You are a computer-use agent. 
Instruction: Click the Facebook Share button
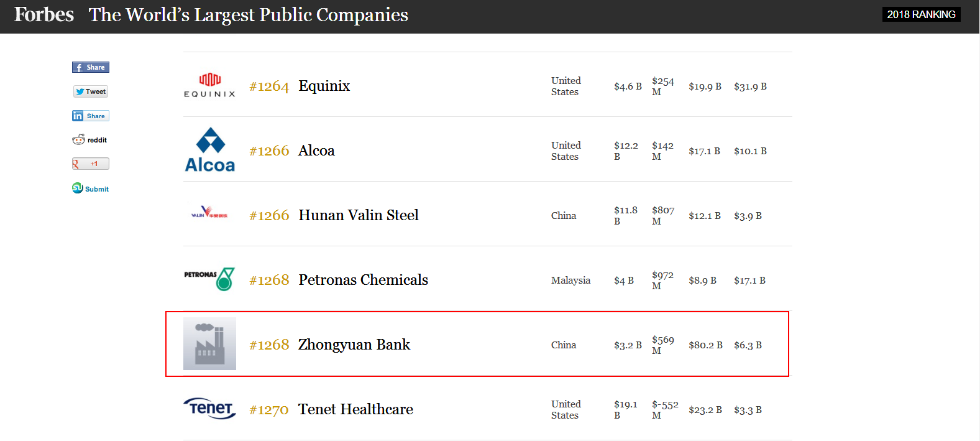click(91, 67)
